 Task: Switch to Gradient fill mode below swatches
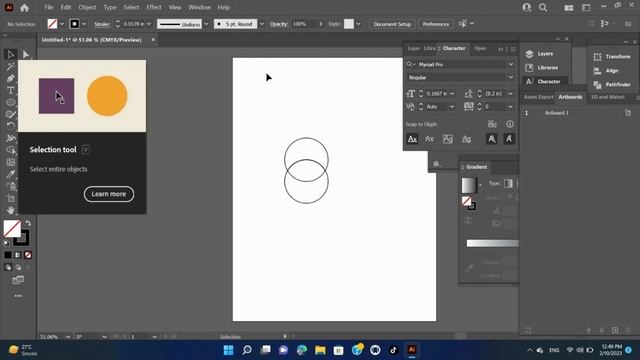click(18, 255)
